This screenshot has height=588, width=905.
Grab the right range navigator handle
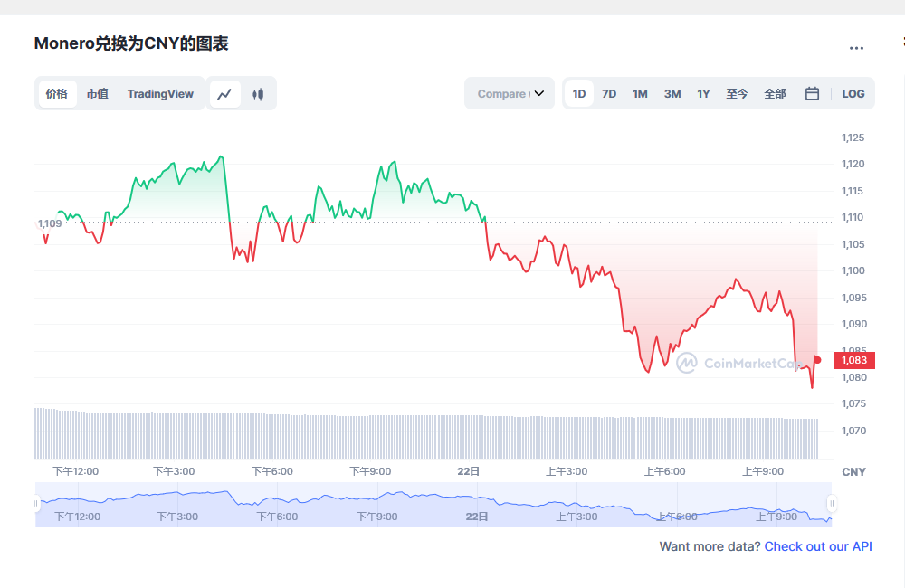832,503
